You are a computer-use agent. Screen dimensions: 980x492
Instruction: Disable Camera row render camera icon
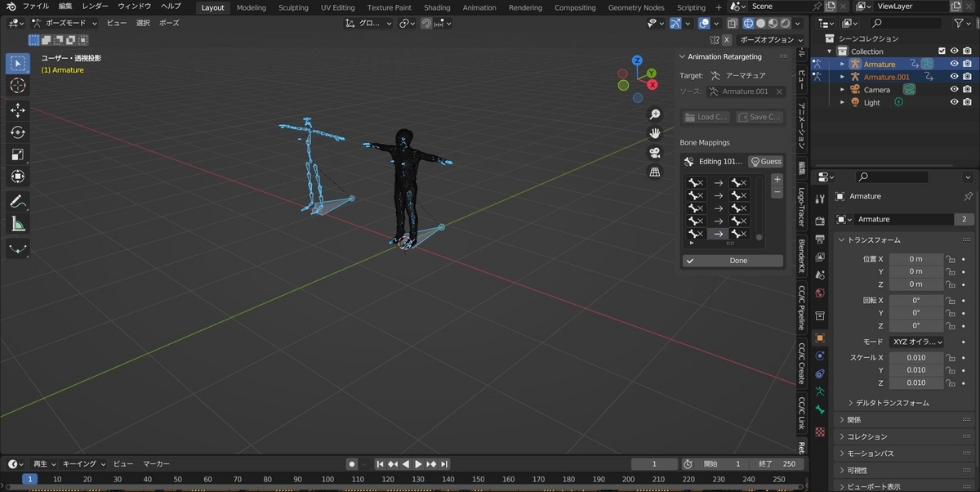[x=967, y=90]
